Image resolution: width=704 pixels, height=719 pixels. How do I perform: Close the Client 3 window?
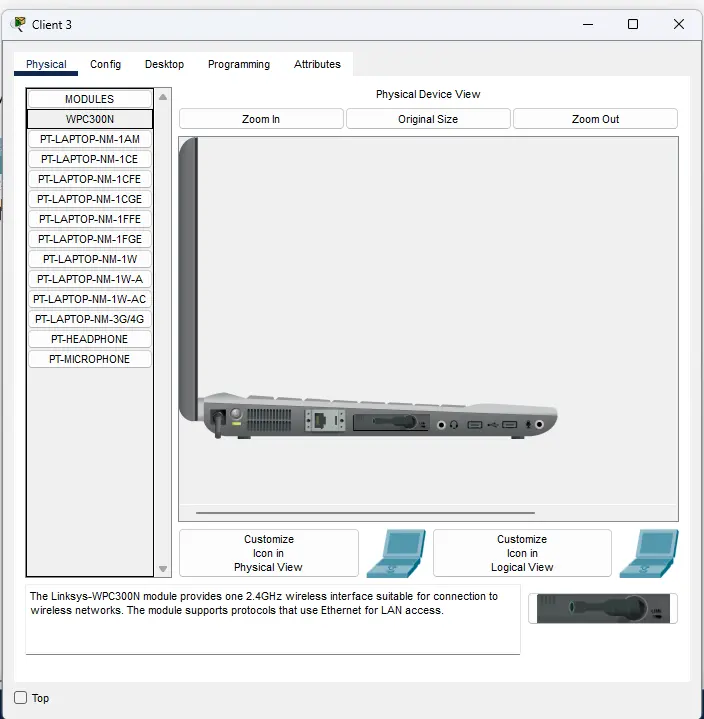pyautogui.click(x=679, y=24)
